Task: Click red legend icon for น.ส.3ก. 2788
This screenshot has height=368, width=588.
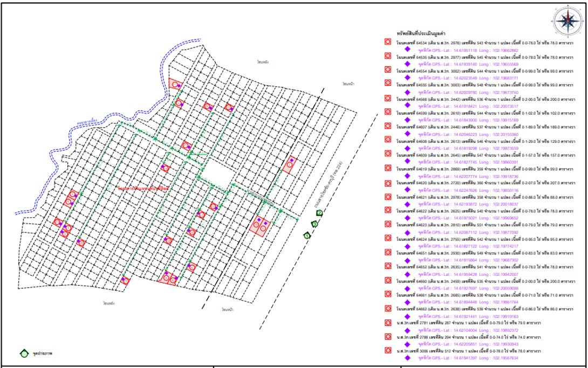Action: coord(388,336)
